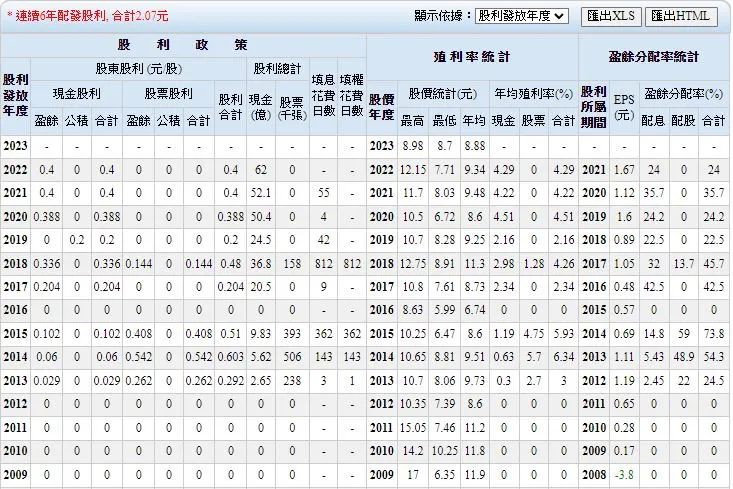Click the 股東股利(元/股) column group header
This screenshot has height=489, width=733.
138,69
